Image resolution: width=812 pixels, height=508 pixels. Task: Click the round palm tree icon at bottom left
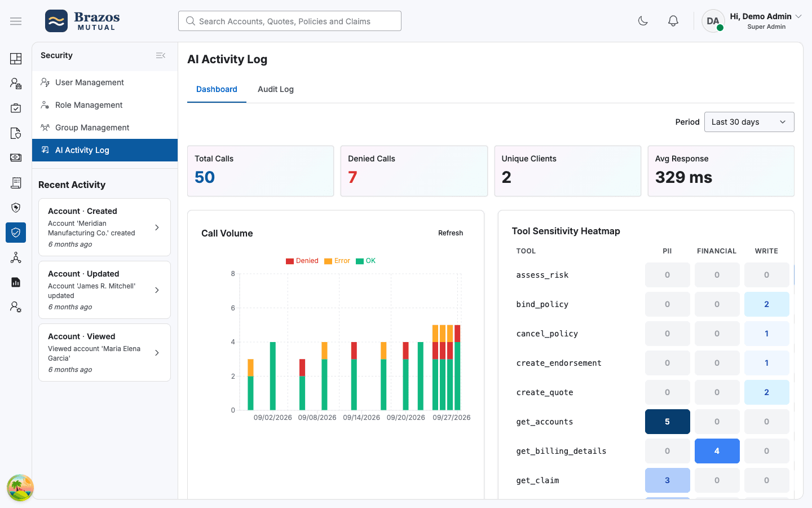click(20, 488)
